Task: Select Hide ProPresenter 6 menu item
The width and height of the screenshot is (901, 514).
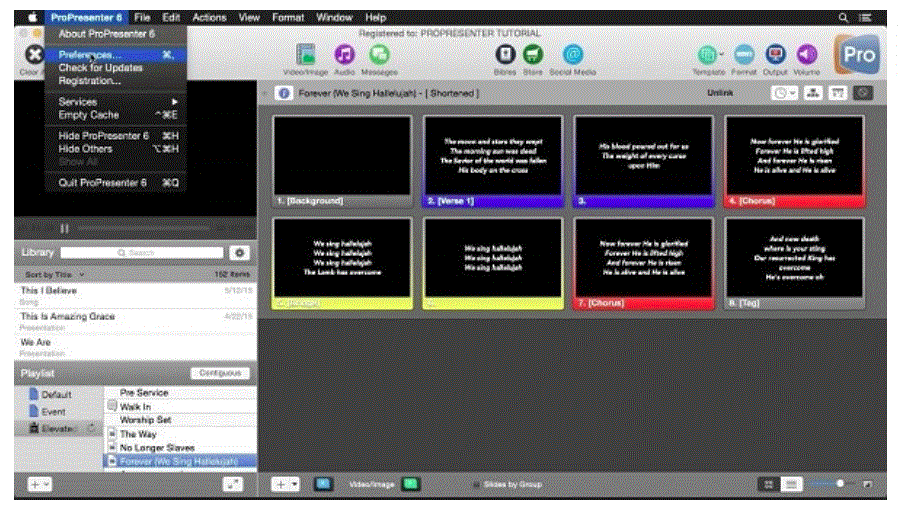Action: point(115,136)
